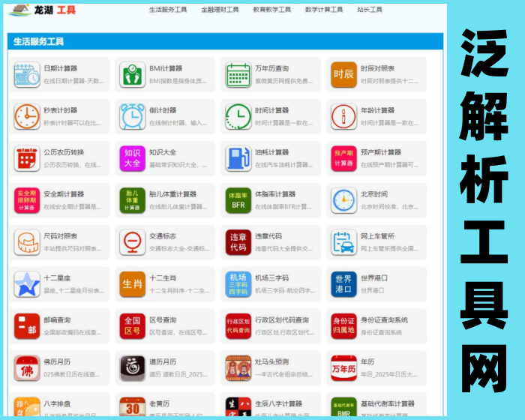The image size is (525, 420).
Task: Open the 倒计时器 alarm clock icon
Action: (133, 116)
